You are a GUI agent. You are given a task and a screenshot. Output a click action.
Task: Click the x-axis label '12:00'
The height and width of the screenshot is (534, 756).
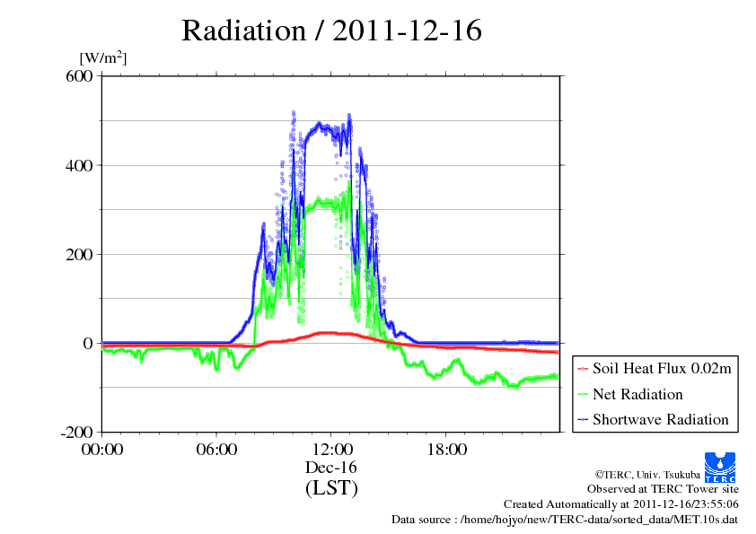click(333, 450)
